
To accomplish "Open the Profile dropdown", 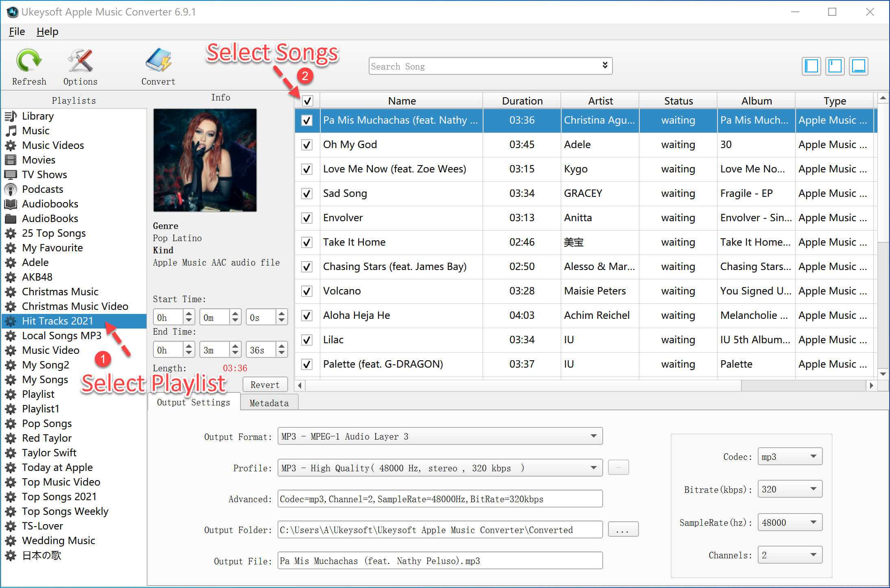I will click(440, 468).
